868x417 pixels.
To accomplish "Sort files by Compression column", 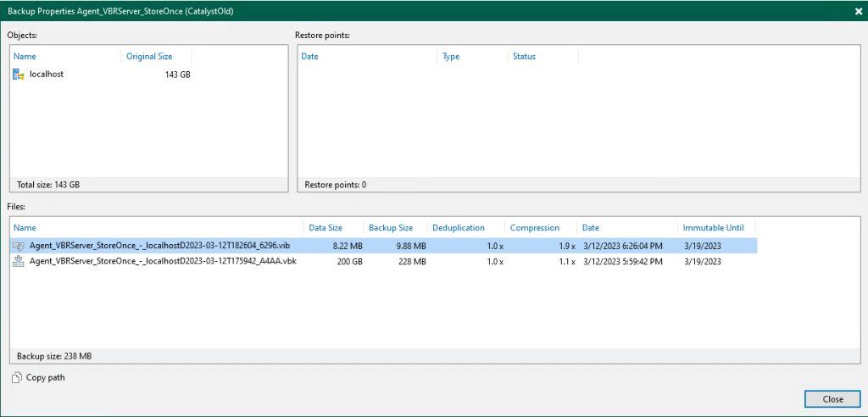I will (535, 228).
